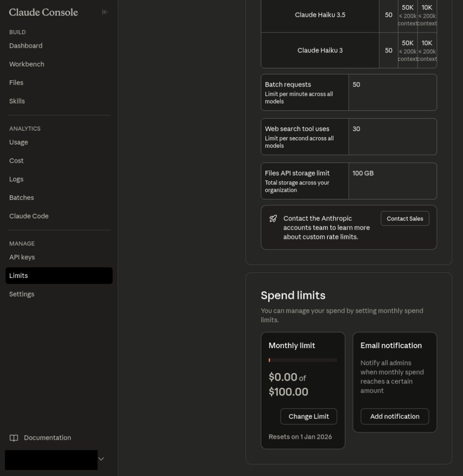Open Batches in the sidebar
This screenshot has width=463, height=476.
click(x=22, y=198)
